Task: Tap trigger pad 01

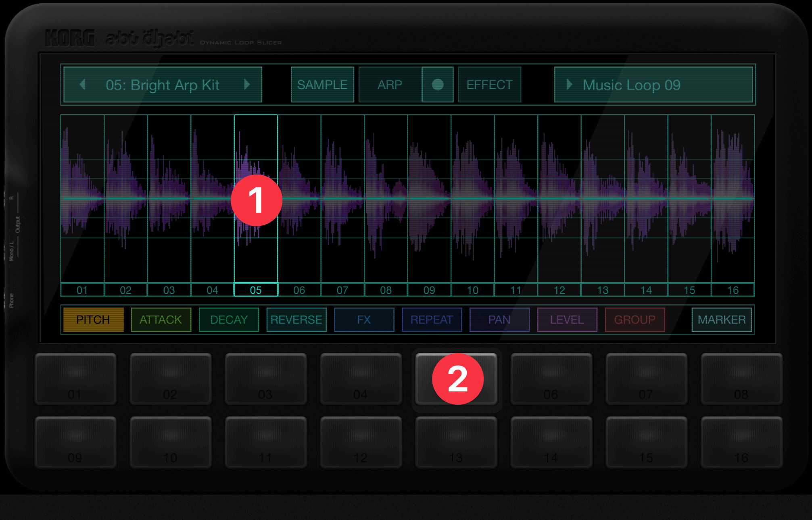Action: point(75,378)
